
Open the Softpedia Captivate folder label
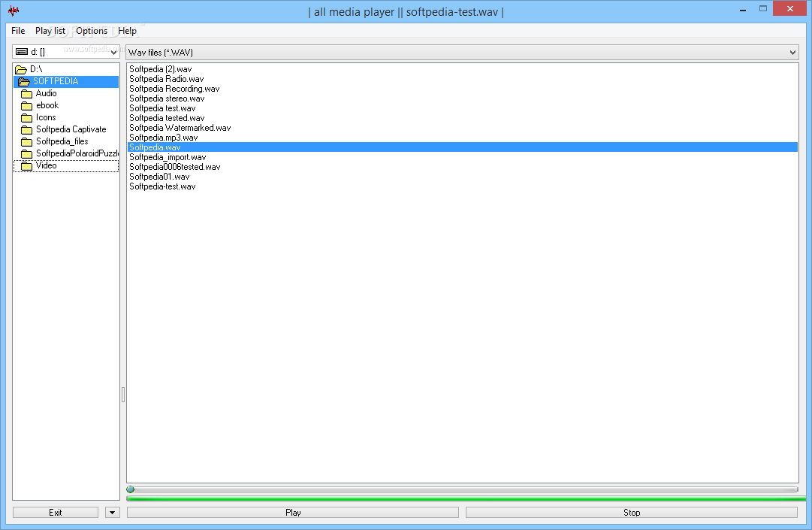click(71, 129)
